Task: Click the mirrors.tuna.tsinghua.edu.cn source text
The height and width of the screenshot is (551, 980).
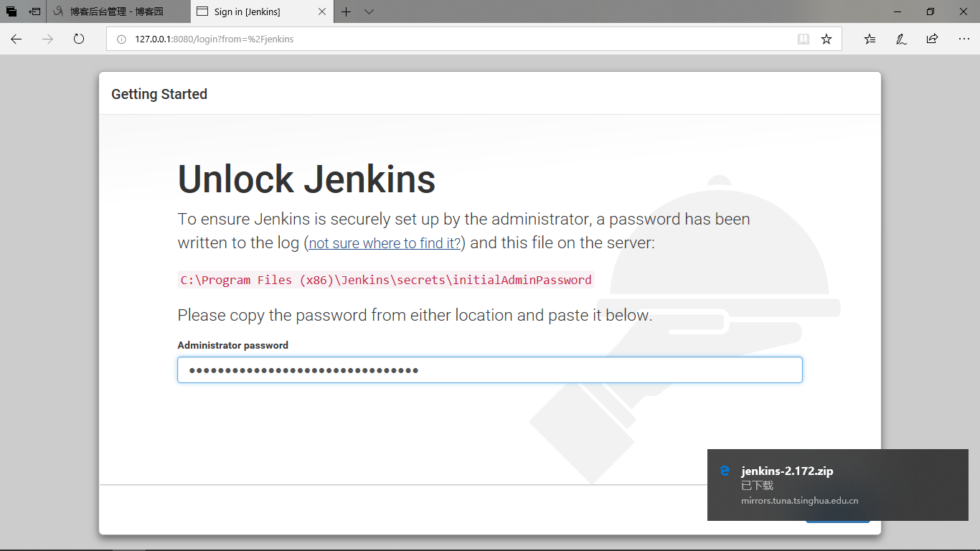Action: tap(799, 501)
